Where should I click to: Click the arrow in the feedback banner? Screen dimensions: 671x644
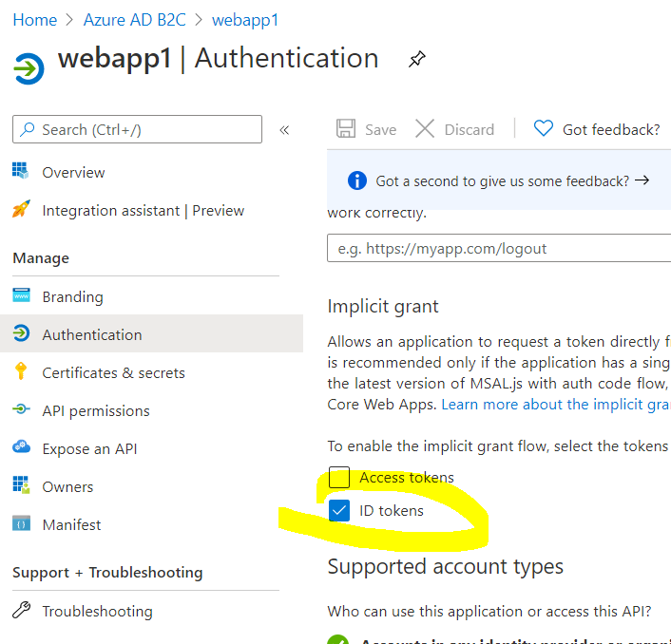[x=642, y=180]
